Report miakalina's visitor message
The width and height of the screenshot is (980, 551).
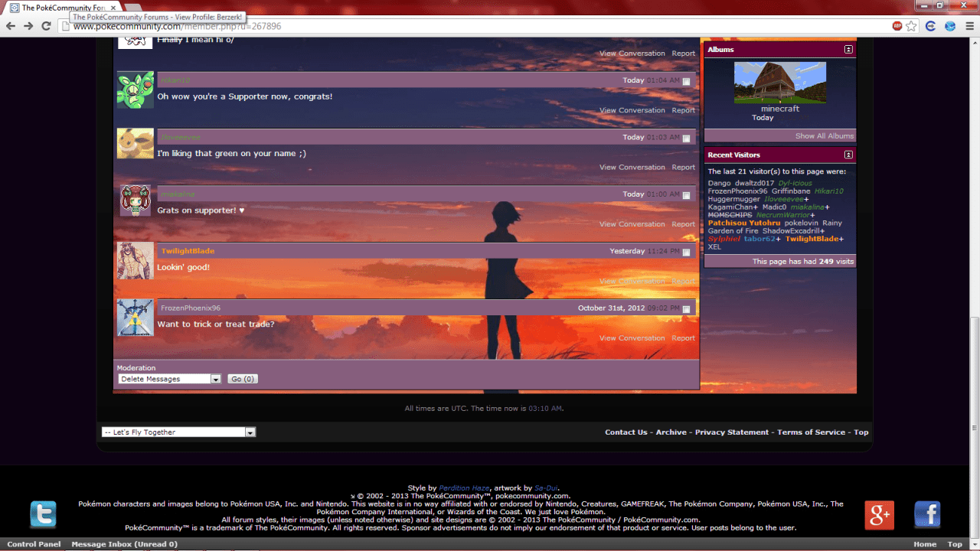(x=684, y=224)
